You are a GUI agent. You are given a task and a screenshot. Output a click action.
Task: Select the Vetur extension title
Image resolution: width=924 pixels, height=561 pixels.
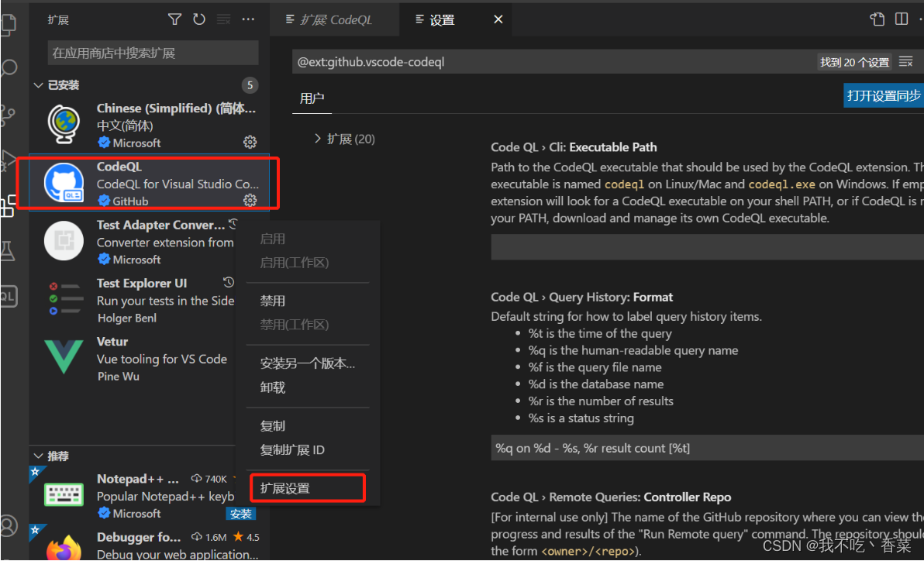[x=112, y=342]
